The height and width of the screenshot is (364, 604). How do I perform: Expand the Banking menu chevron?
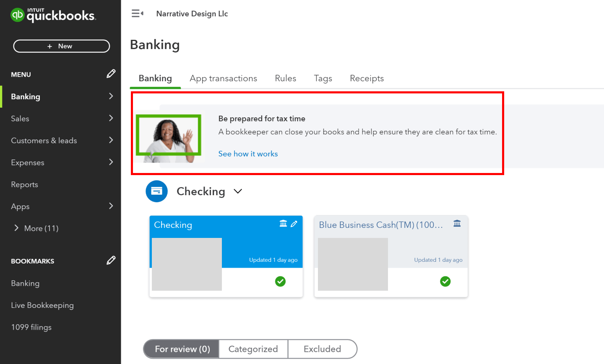(x=111, y=96)
